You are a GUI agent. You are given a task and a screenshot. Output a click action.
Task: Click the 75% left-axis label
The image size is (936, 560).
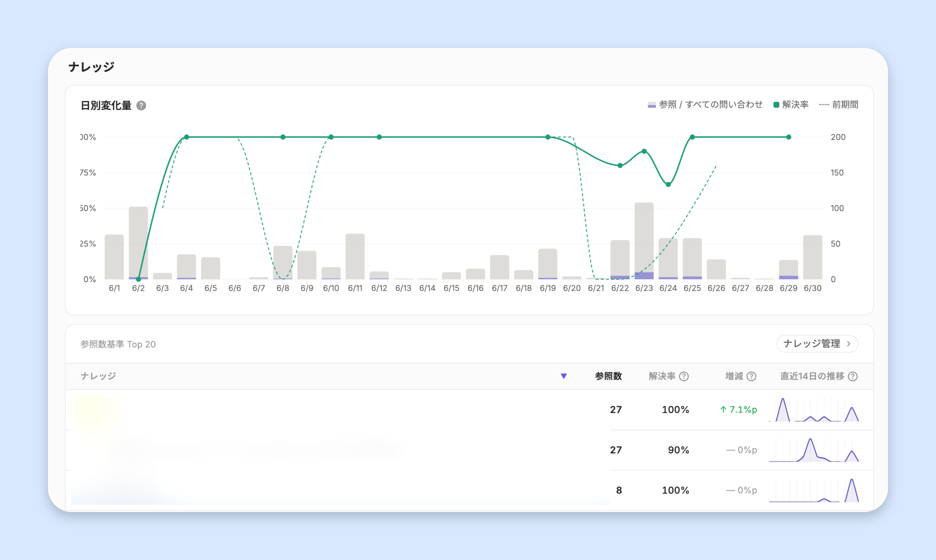pos(88,172)
